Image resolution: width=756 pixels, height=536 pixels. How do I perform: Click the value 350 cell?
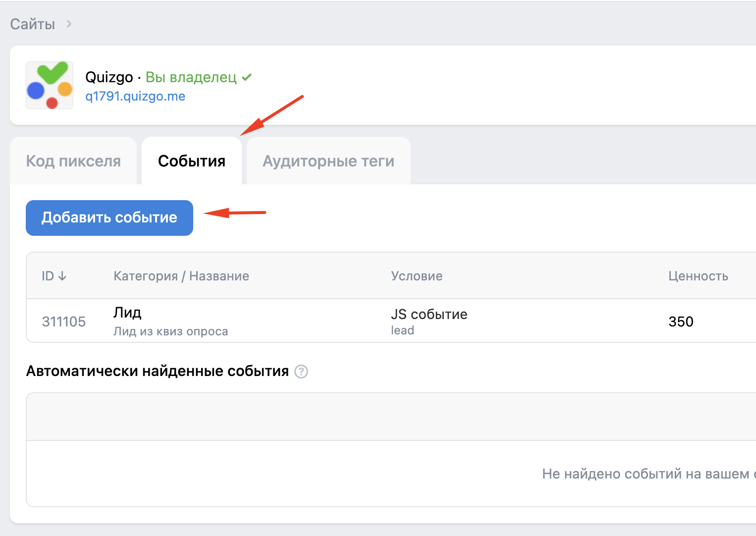[681, 322]
